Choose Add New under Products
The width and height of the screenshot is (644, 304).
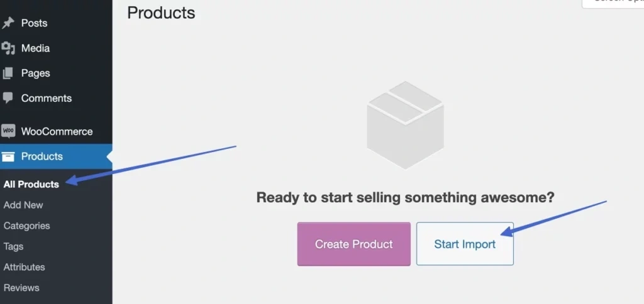[23, 205]
